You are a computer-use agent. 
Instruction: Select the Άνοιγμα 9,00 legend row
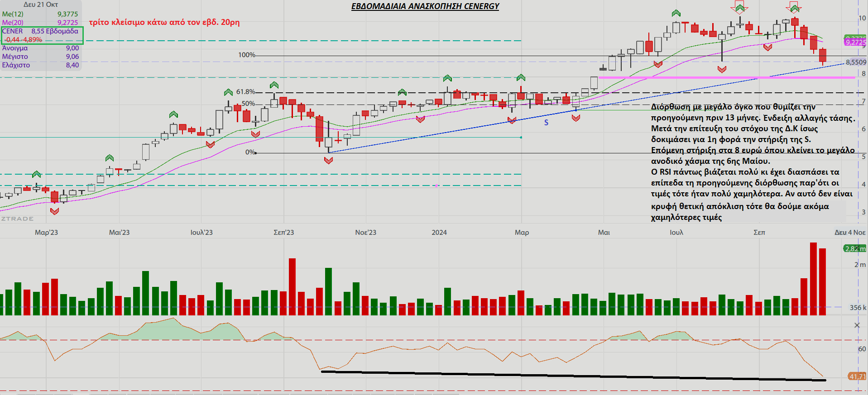(x=40, y=48)
